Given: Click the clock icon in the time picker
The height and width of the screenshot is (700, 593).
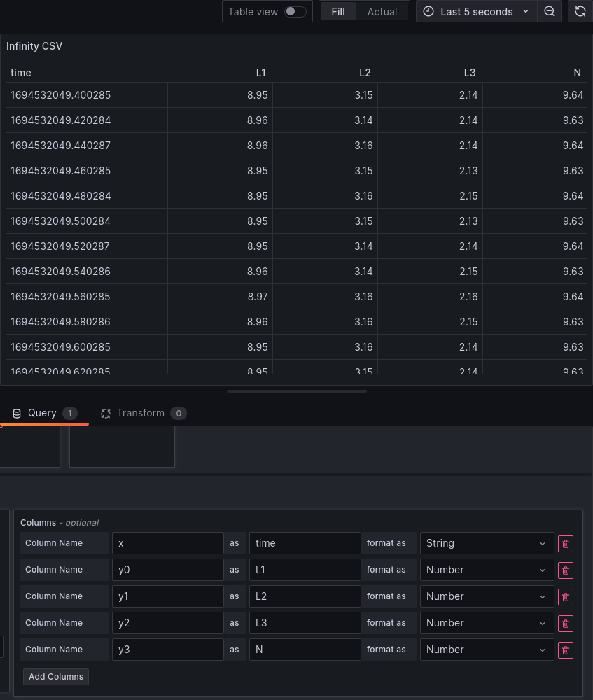Looking at the screenshot, I should point(428,11).
